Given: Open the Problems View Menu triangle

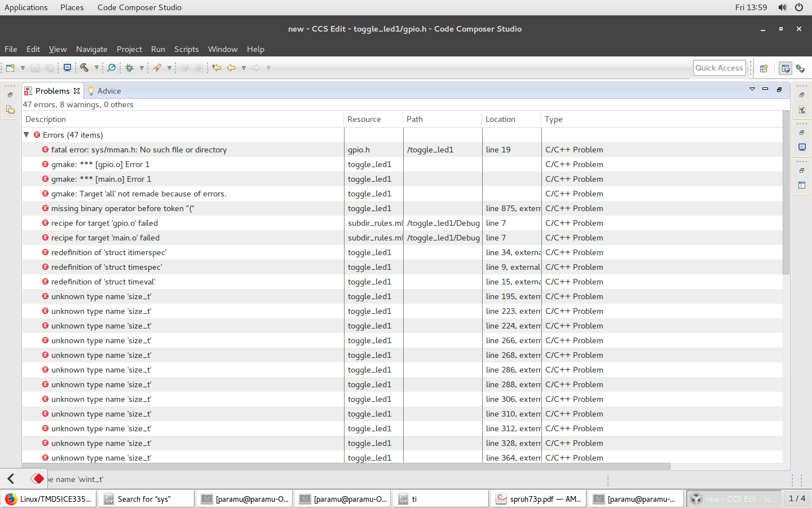Looking at the screenshot, I should pyautogui.click(x=752, y=89).
